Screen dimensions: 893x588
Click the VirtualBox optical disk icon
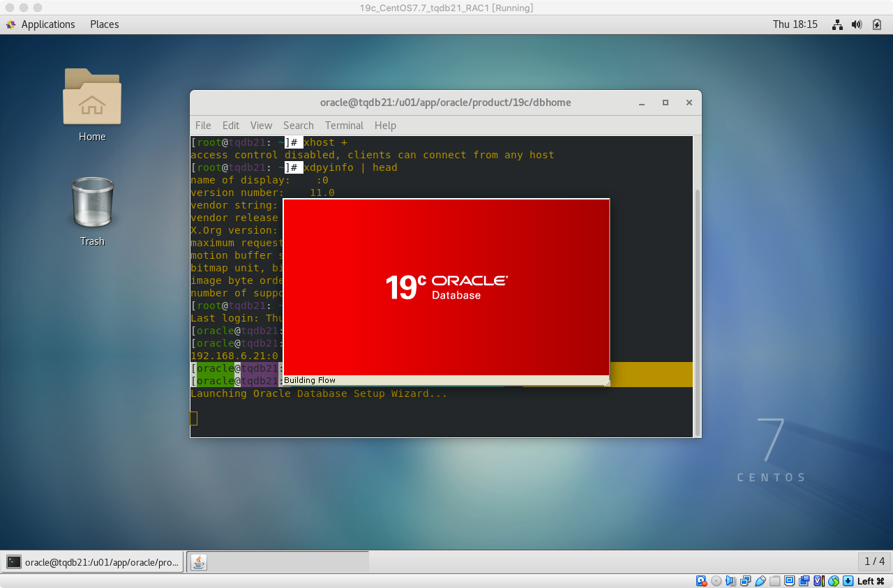tap(716, 581)
